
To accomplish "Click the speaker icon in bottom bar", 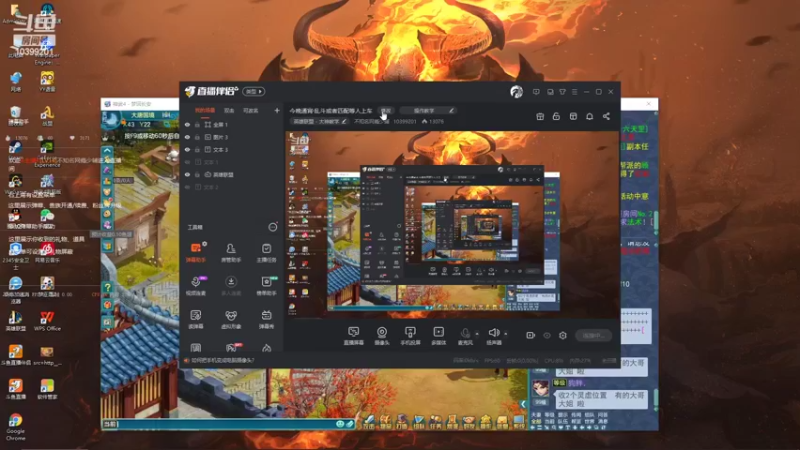I will 493,333.
